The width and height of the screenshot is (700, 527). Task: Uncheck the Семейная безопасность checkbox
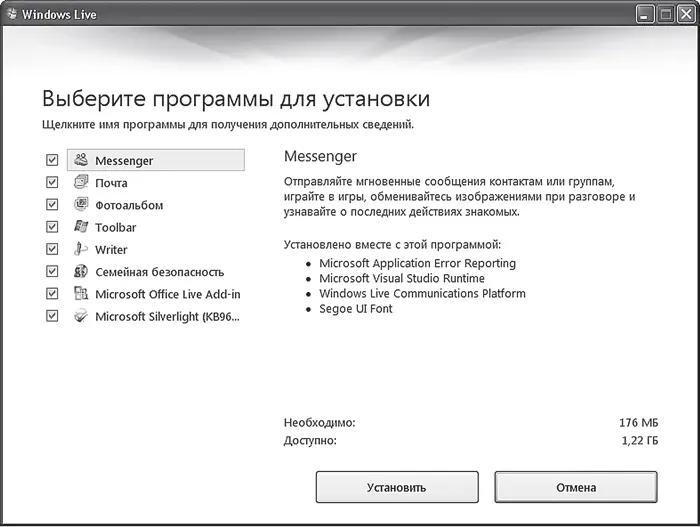(x=52, y=272)
